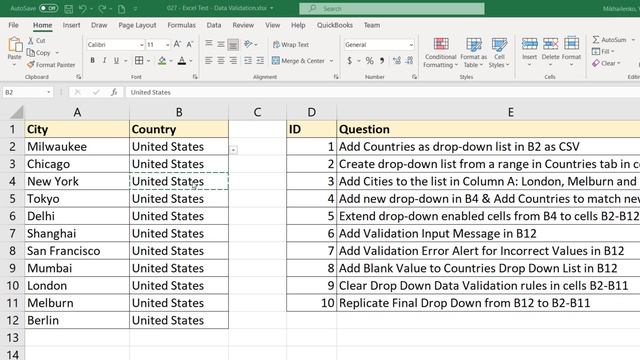The width and height of the screenshot is (640, 360).
Task: Switch to the Formulas tab
Action: coord(181,25)
